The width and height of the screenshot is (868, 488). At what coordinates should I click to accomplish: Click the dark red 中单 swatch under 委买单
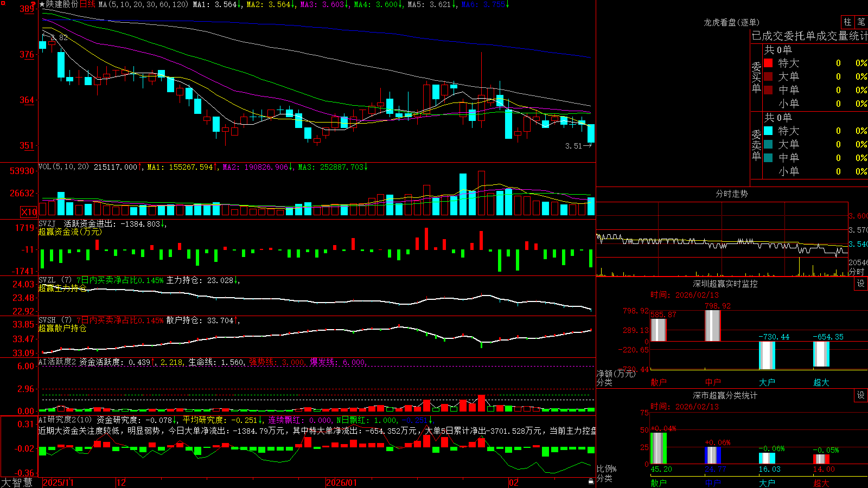[x=768, y=90]
